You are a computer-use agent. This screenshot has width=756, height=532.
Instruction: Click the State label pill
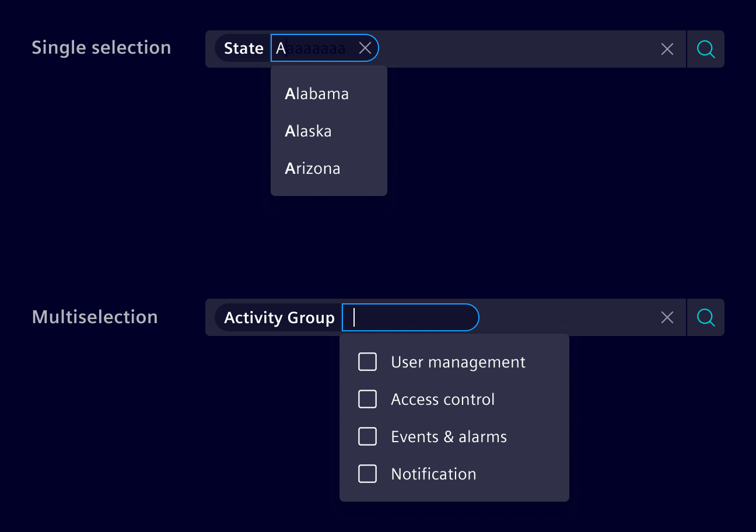pos(243,48)
